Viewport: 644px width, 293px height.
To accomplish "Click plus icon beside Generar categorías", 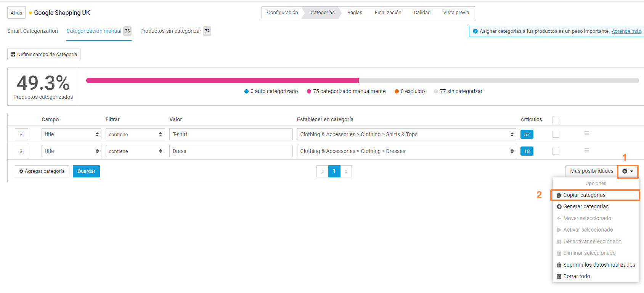I will click(559, 207).
